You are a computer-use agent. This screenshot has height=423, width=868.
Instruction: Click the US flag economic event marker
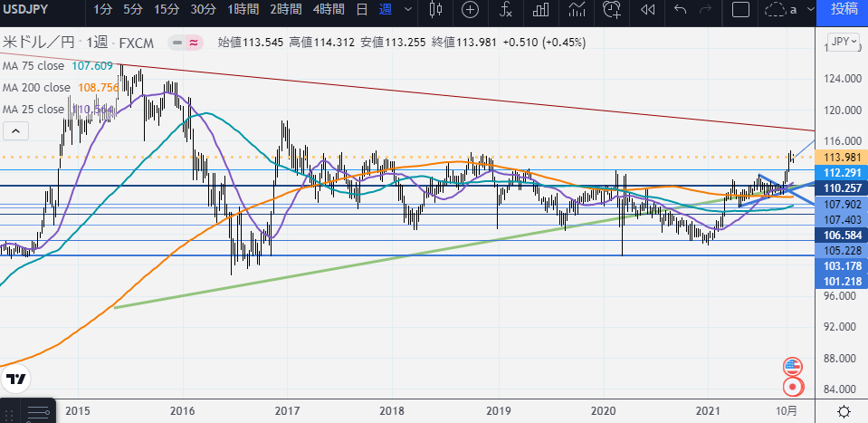pos(793,367)
